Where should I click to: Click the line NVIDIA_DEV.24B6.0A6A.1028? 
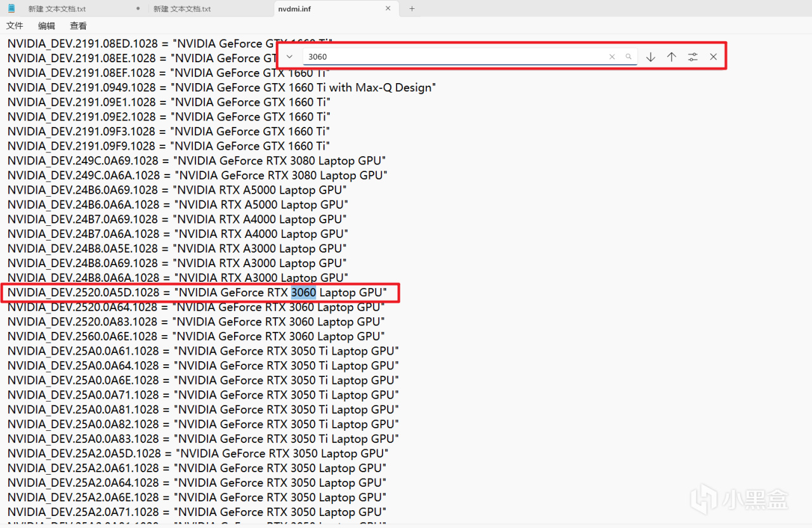[x=178, y=204]
